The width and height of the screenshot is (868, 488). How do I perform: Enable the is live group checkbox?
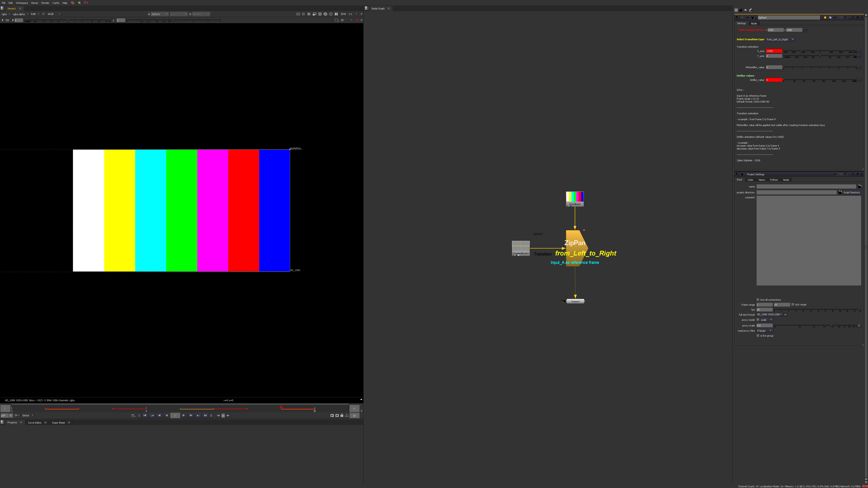coord(758,335)
